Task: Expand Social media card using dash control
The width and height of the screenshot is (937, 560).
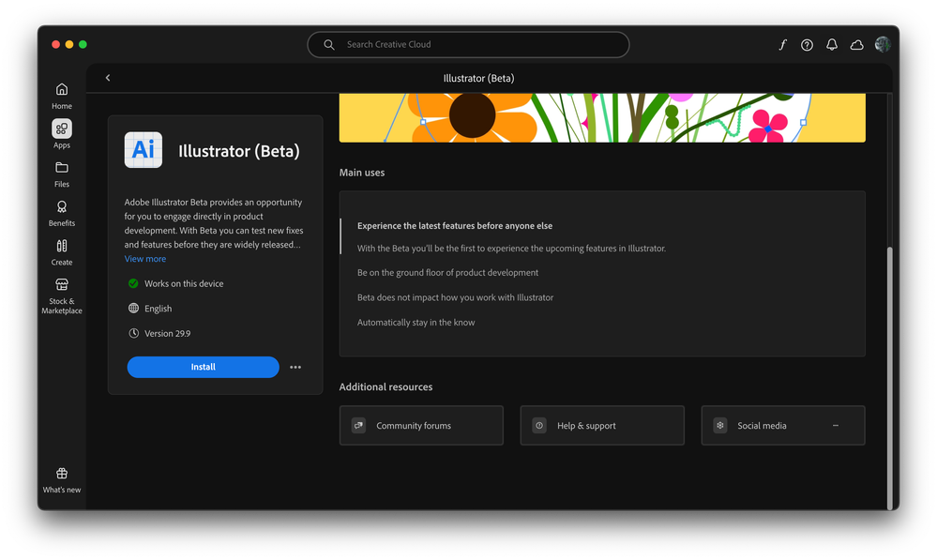Action: (x=836, y=426)
